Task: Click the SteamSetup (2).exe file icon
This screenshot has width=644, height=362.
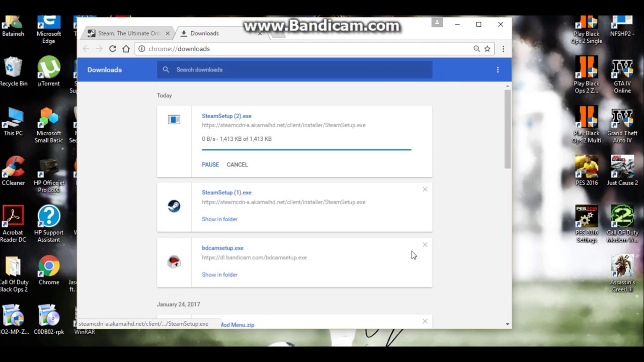Action: [174, 120]
